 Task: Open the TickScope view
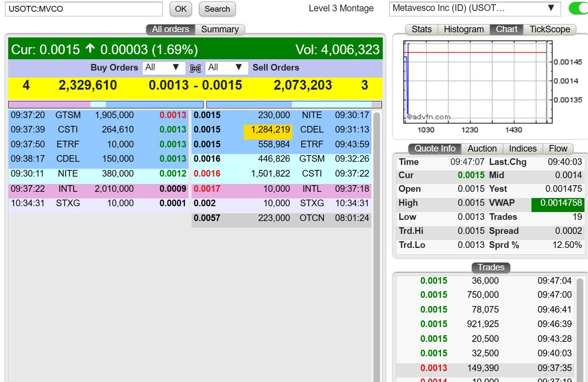coord(550,29)
